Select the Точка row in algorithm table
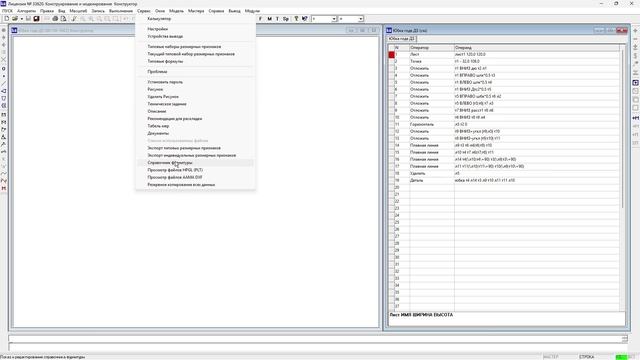Viewport: 640px width, 360px height. click(504, 61)
